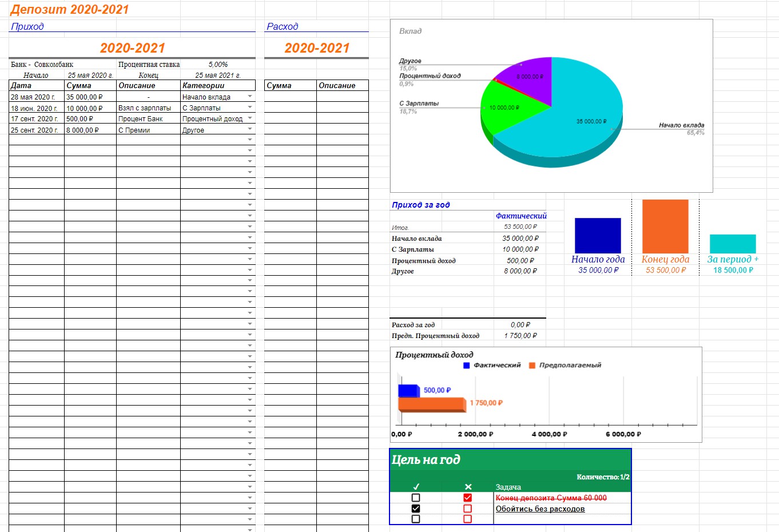Viewport: 779px width, 532px height.
Task: Select the orange 1 750,00 ₽ chart bar
Action: click(x=432, y=404)
